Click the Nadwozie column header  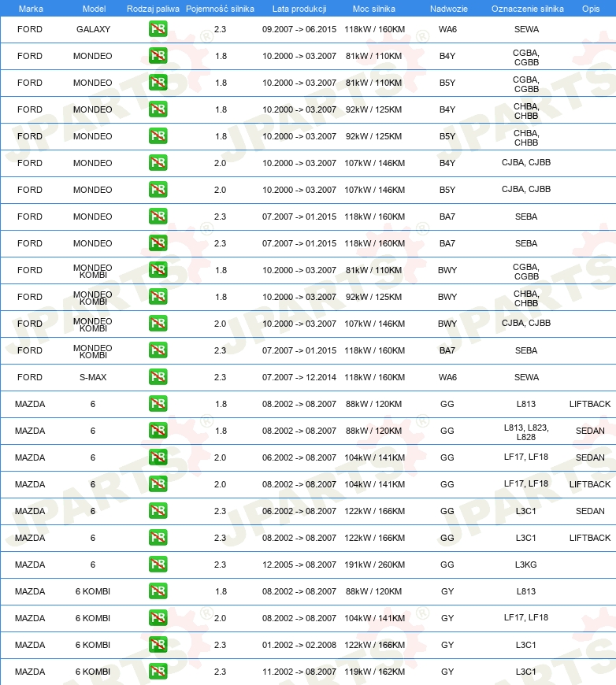(448, 9)
